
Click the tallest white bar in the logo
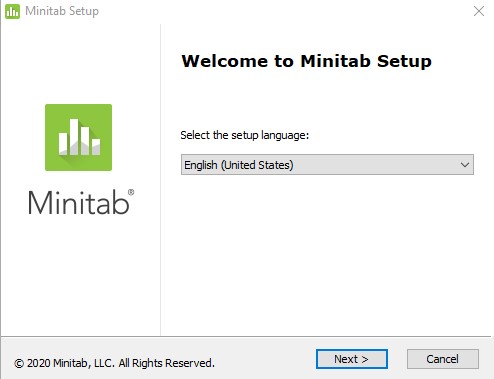pyautogui.click(x=74, y=137)
